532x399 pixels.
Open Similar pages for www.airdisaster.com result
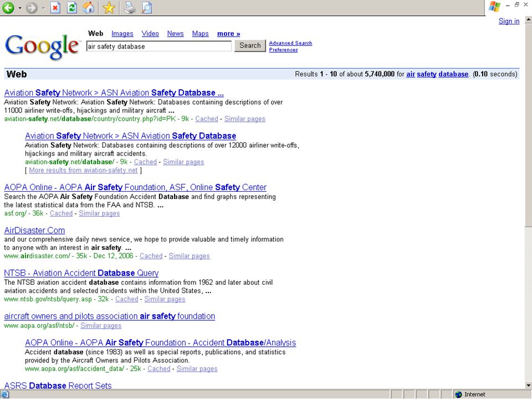point(189,256)
